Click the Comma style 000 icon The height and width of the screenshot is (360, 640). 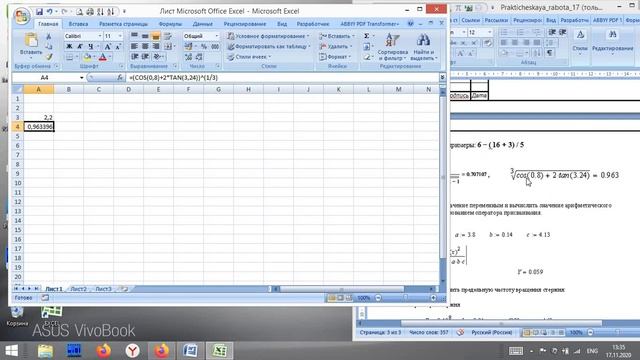pos(215,47)
